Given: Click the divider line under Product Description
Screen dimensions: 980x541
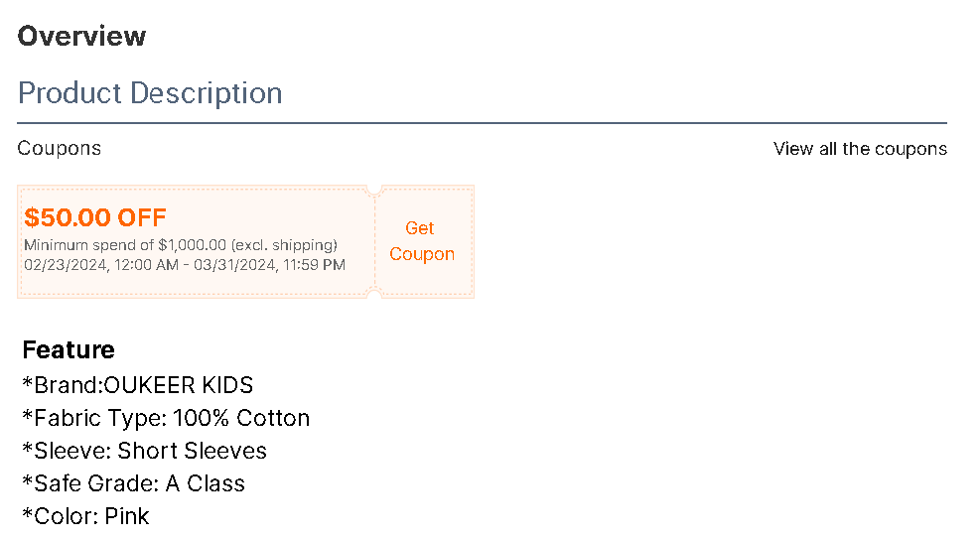Looking at the screenshot, I should tap(482, 123).
